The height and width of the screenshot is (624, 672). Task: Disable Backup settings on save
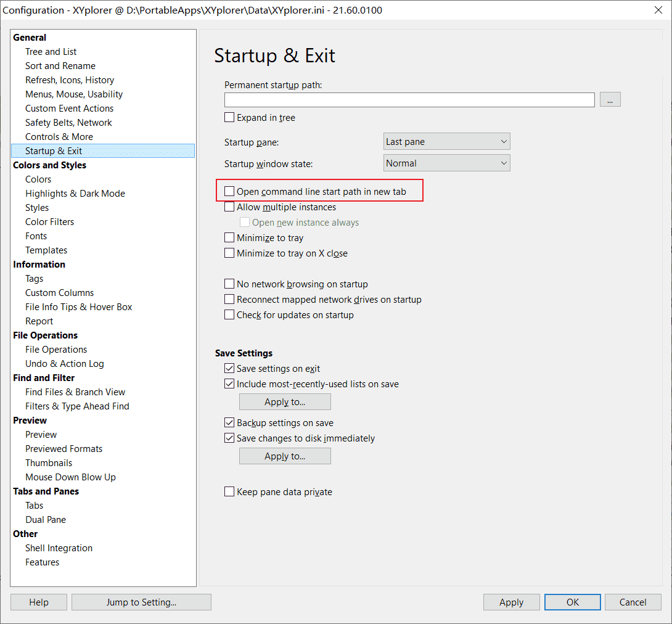coord(229,423)
